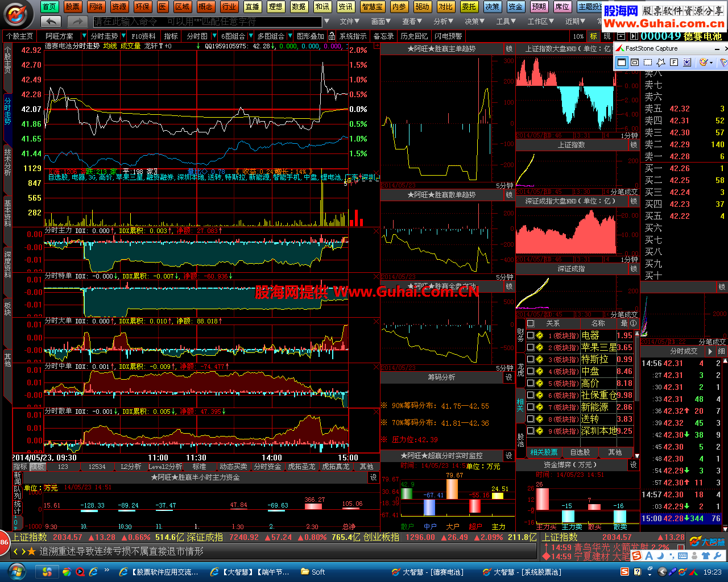The height and width of the screenshot is (582, 728).
Task: Open the F10资料 tab
Action: [x=144, y=36]
